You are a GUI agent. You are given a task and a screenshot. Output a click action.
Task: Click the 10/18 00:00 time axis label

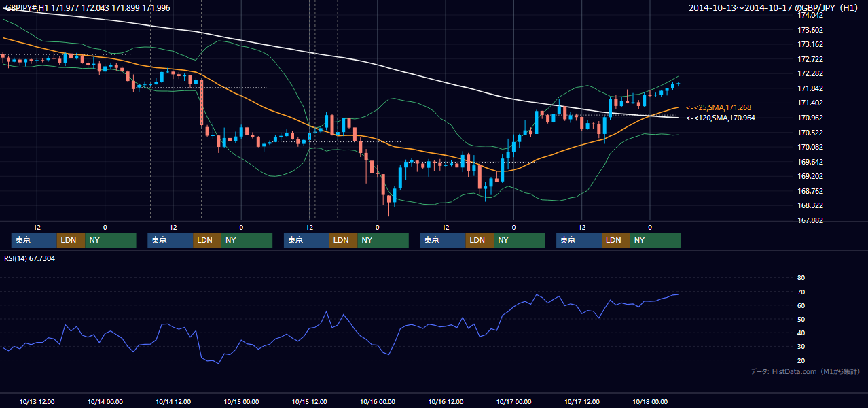[650, 401]
